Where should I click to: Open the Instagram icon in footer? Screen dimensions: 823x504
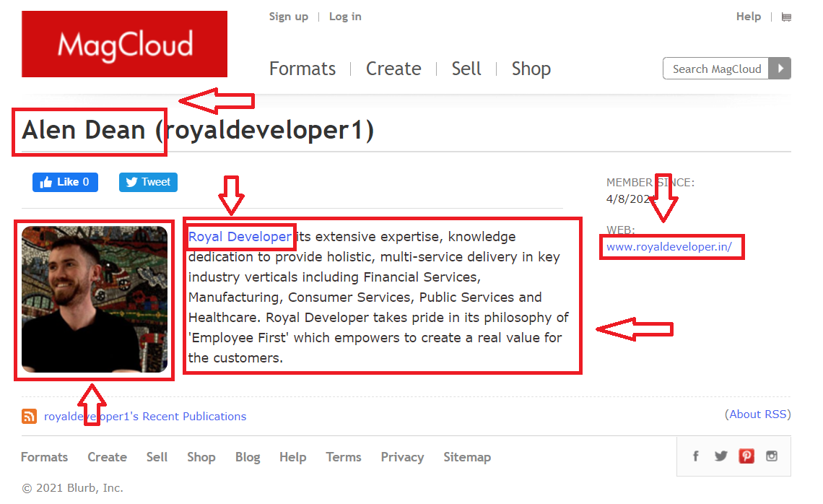[x=772, y=456]
